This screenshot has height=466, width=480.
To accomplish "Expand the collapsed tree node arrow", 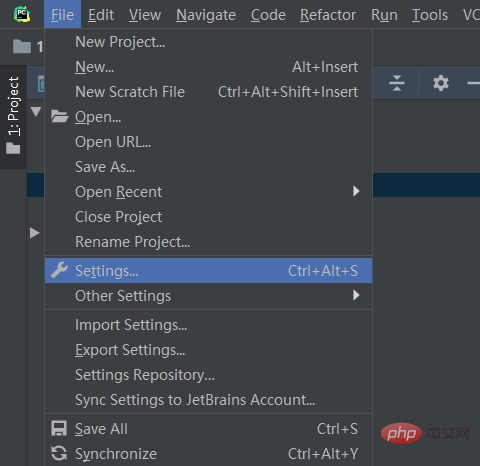I will [x=34, y=233].
